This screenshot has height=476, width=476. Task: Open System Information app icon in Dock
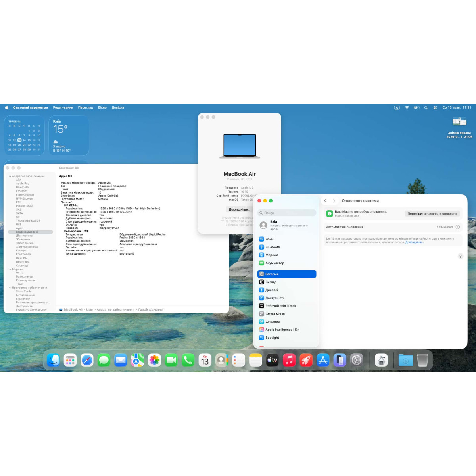point(381,360)
